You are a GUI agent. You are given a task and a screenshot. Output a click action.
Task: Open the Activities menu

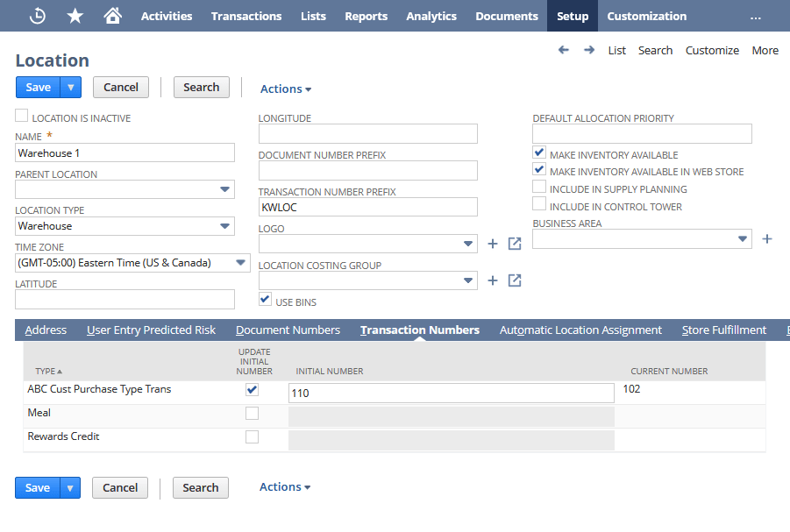(x=167, y=16)
